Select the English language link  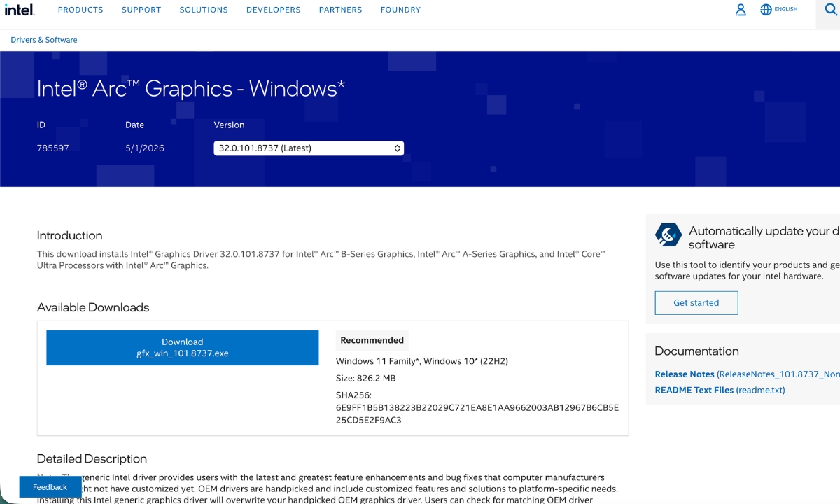[786, 10]
